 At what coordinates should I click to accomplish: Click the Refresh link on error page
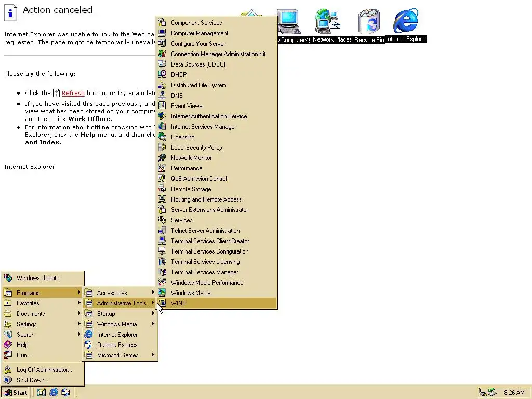73,93
